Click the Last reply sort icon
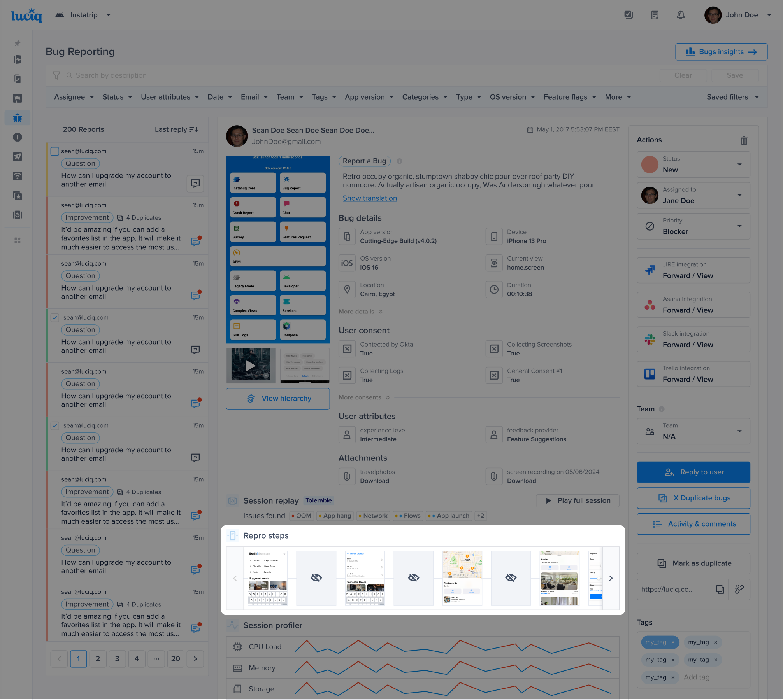 coord(193,129)
